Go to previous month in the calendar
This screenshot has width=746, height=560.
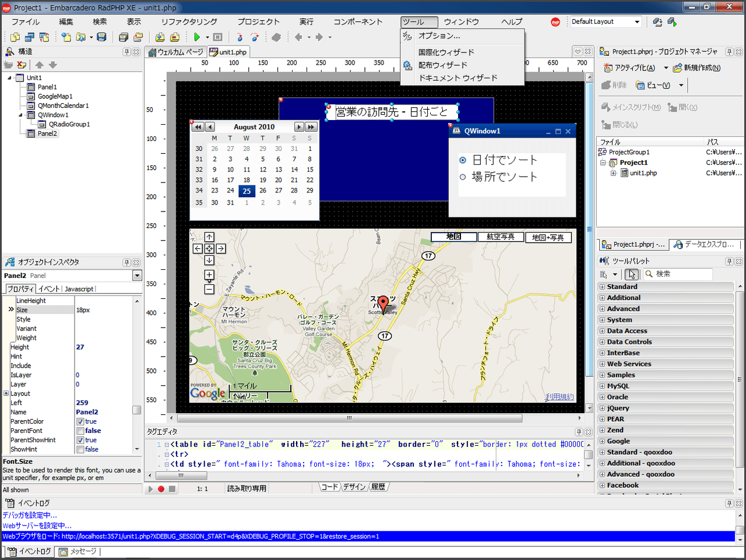click(210, 127)
